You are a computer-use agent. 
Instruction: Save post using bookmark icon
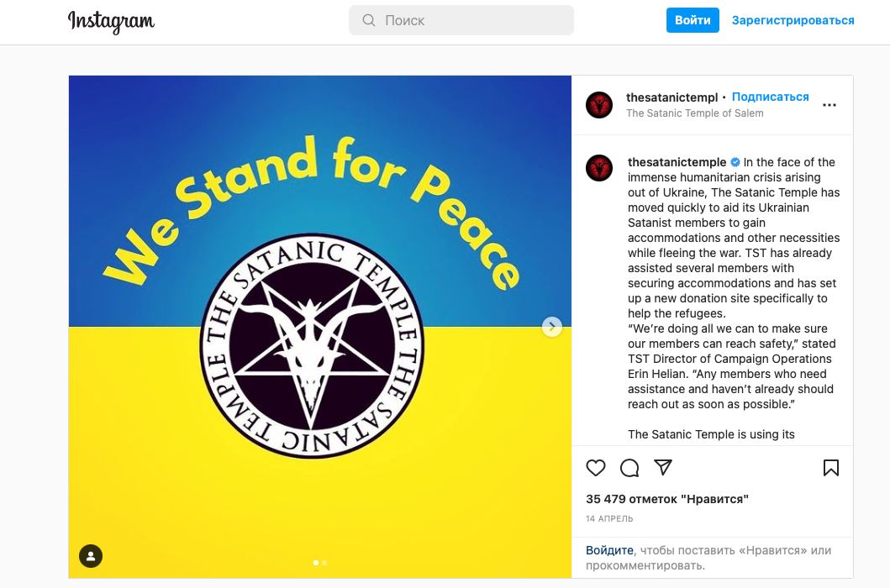(x=831, y=468)
